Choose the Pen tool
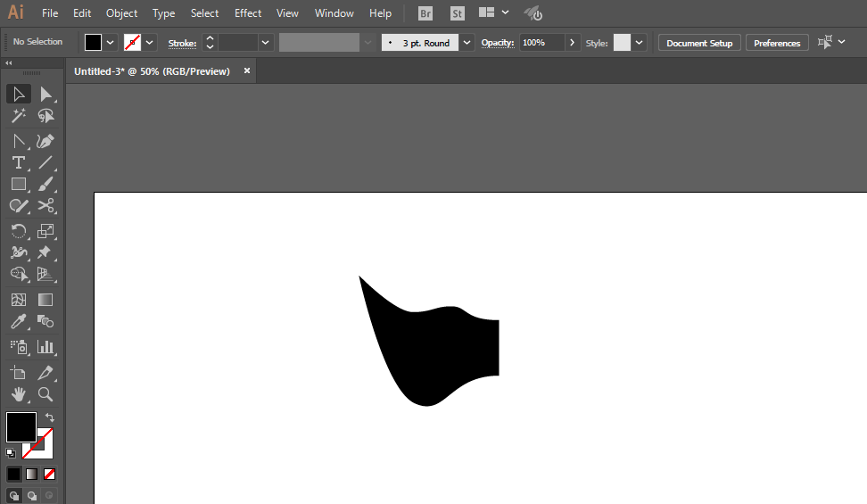Viewport: 867px width, 504px height. point(45,141)
